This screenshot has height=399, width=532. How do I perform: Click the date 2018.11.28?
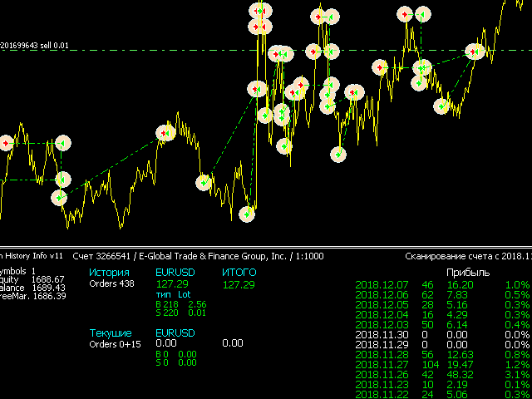coord(382,355)
